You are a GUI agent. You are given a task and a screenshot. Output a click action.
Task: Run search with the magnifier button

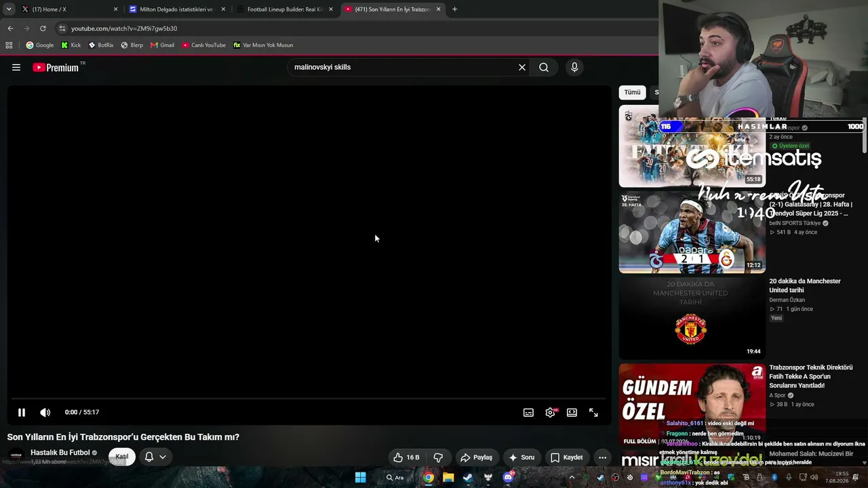(x=544, y=67)
